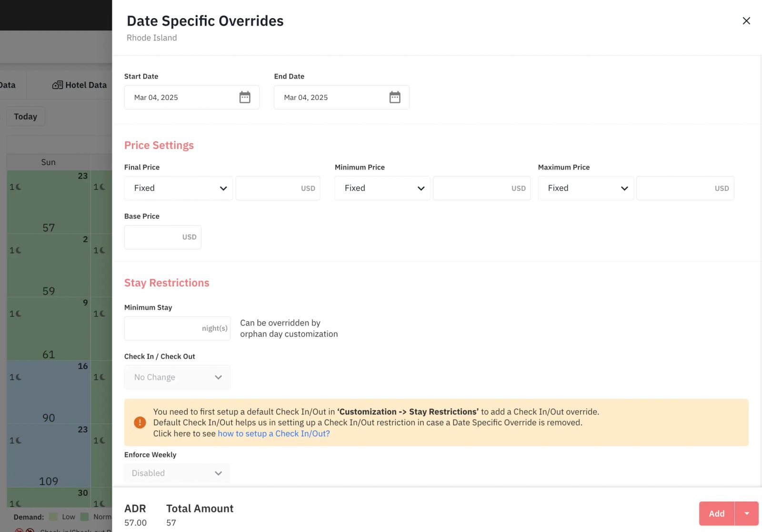Click the Maximum Price USD amount field

[685, 188]
